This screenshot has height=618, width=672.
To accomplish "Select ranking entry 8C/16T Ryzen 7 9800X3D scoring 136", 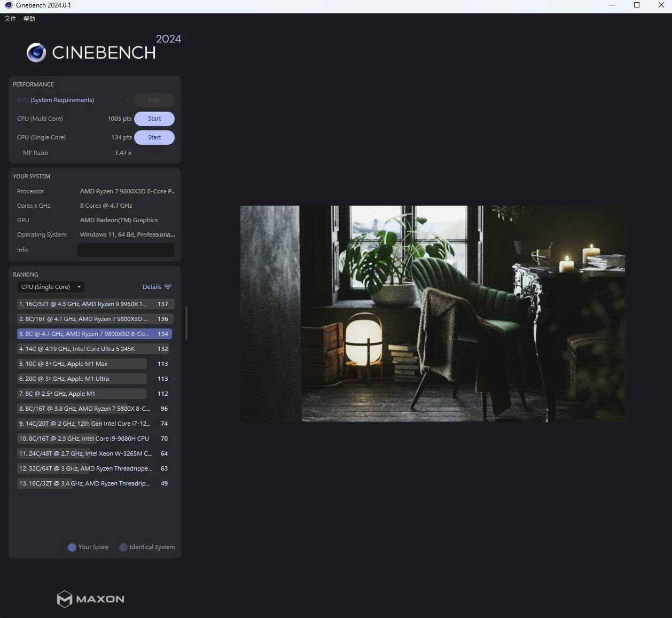I will 95,319.
